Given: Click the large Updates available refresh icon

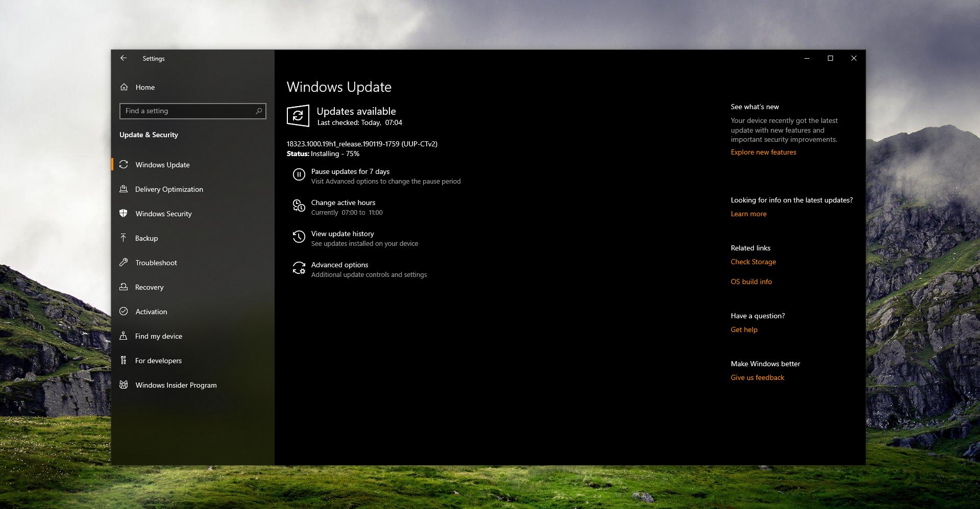Looking at the screenshot, I should 298,116.
